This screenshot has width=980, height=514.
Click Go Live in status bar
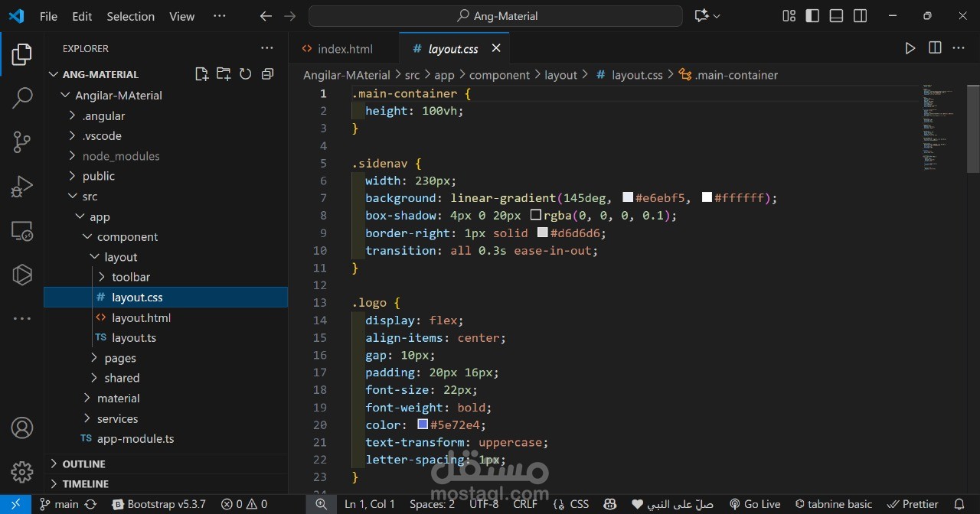pyautogui.click(x=754, y=504)
